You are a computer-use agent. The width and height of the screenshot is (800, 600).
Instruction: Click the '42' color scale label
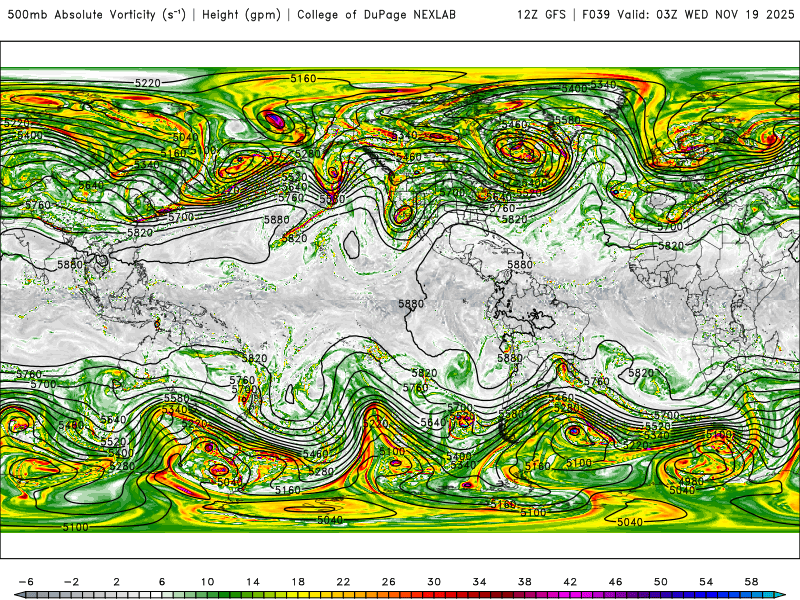click(570, 582)
